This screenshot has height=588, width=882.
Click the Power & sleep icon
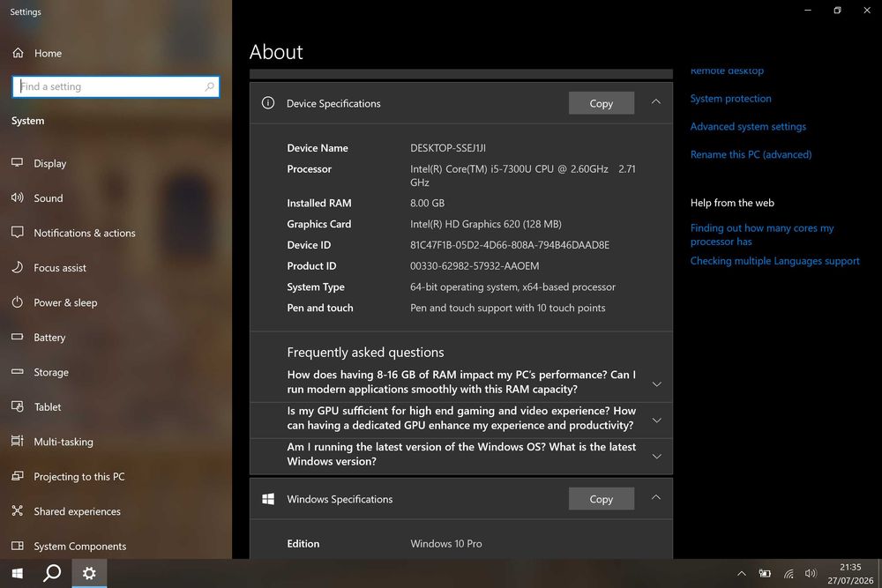pos(18,301)
